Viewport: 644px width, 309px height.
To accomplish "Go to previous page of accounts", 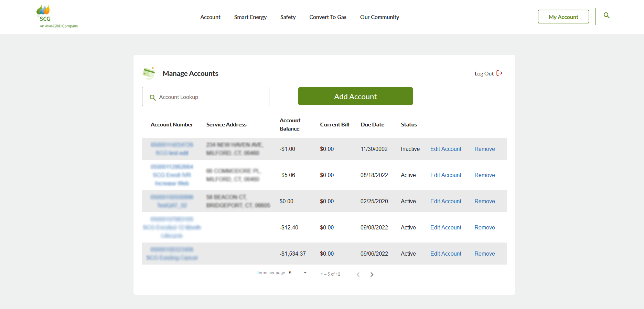I will tap(358, 275).
